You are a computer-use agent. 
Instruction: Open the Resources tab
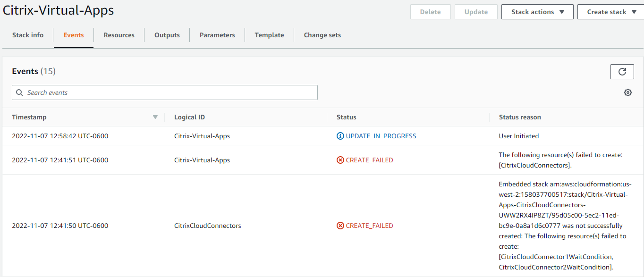(x=119, y=35)
